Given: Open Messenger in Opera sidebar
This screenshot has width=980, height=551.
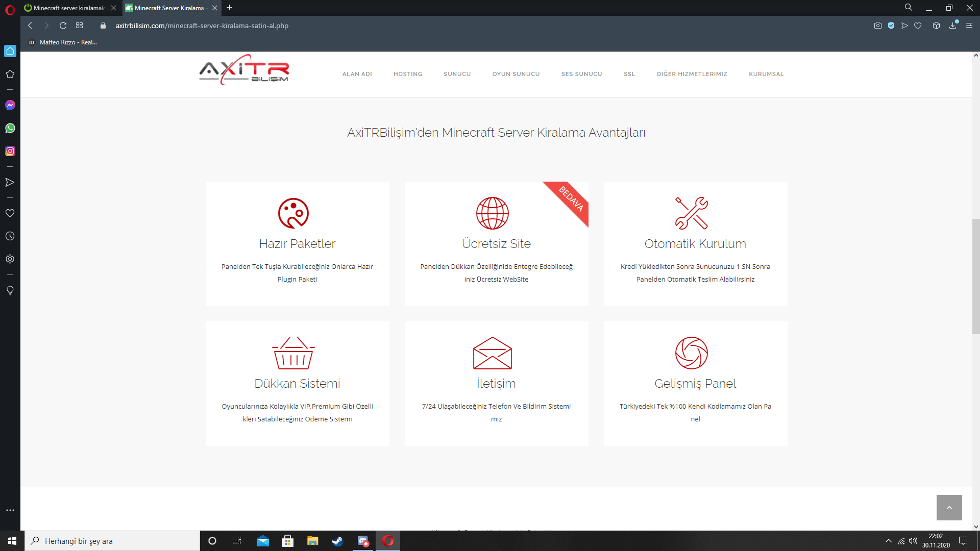Looking at the screenshot, I should (10, 105).
